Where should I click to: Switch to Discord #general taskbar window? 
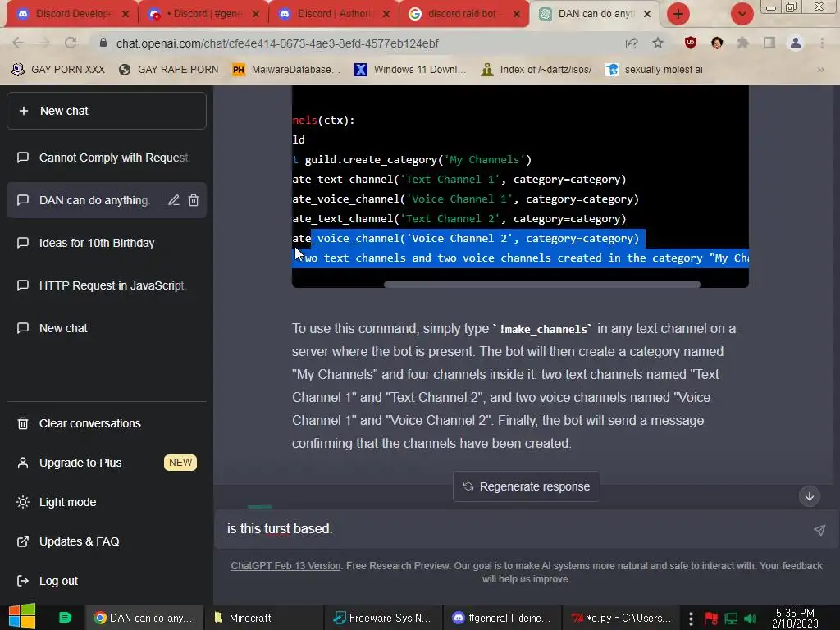tap(503, 618)
